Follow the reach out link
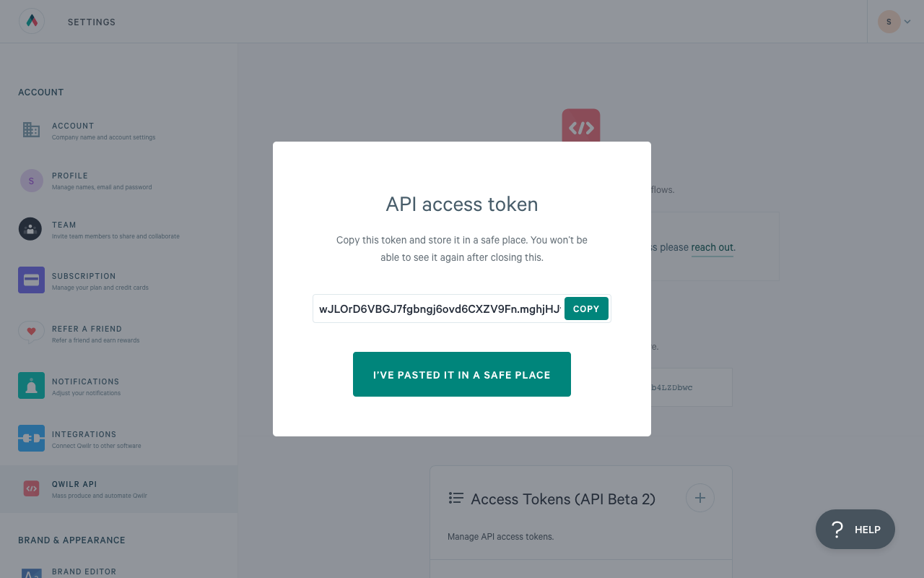Viewport: 924px width, 578px height. coord(712,247)
